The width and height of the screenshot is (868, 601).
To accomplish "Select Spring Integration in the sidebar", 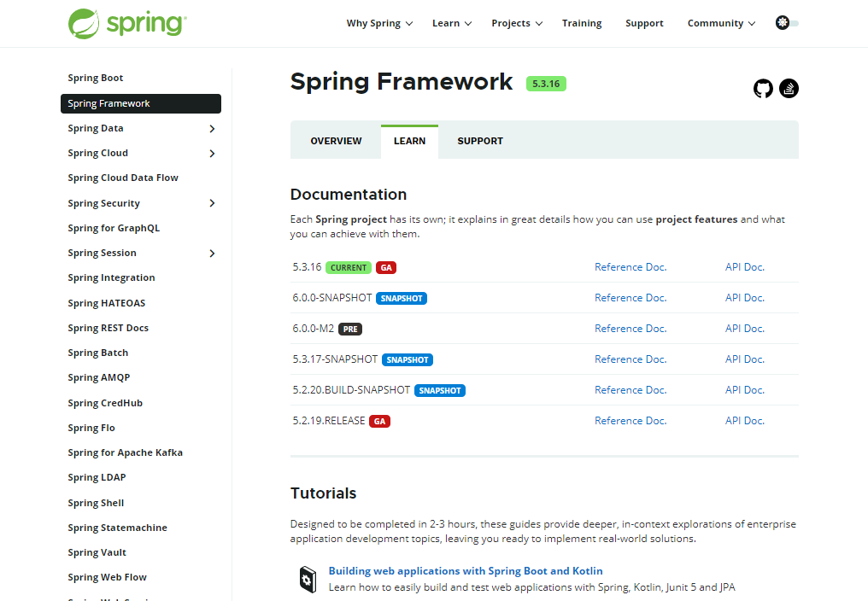I will click(x=111, y=277).
